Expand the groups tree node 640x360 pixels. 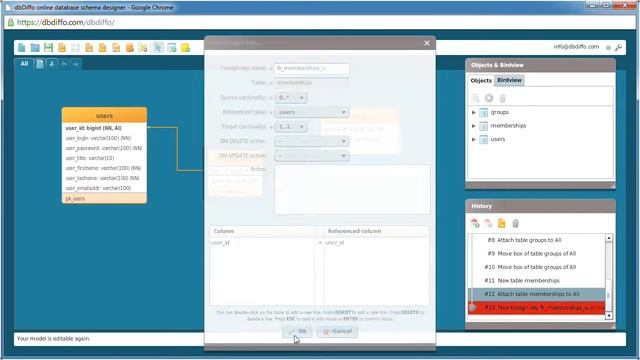[474, 112]
